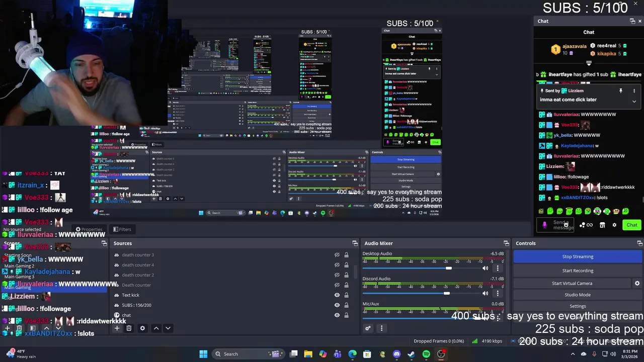Enable Studio Mode
This screenshot has height=362, width=644.
[578, 295]
